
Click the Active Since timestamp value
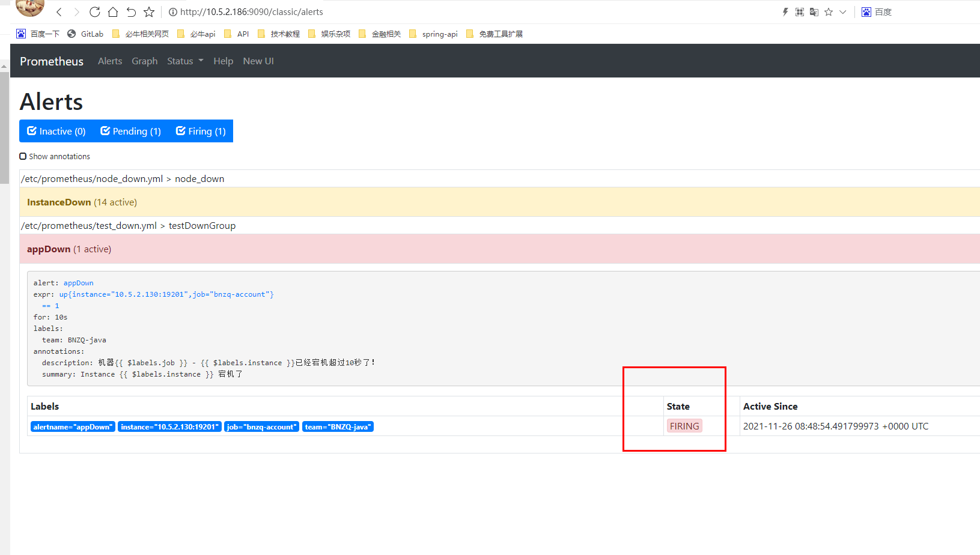click(836, 426)
